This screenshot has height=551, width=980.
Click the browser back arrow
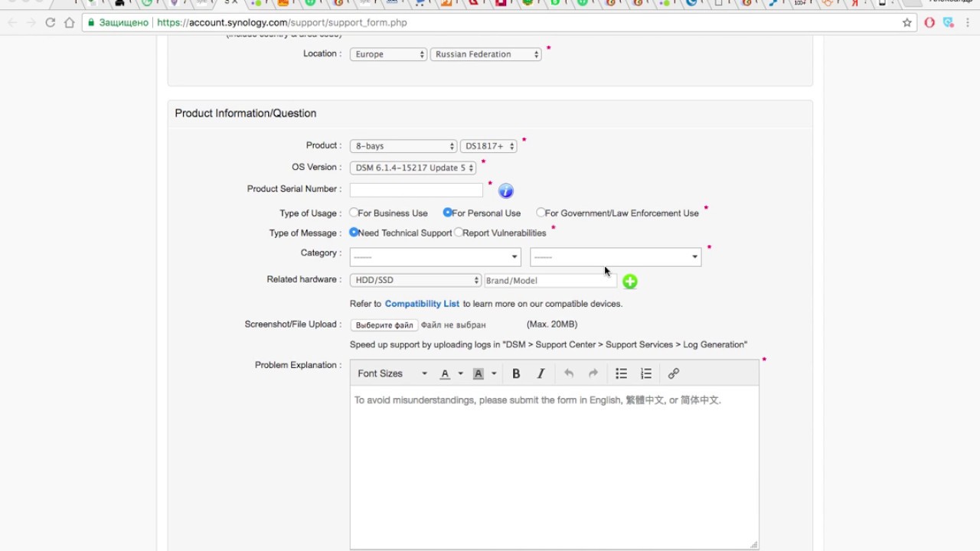click(12, 23)
